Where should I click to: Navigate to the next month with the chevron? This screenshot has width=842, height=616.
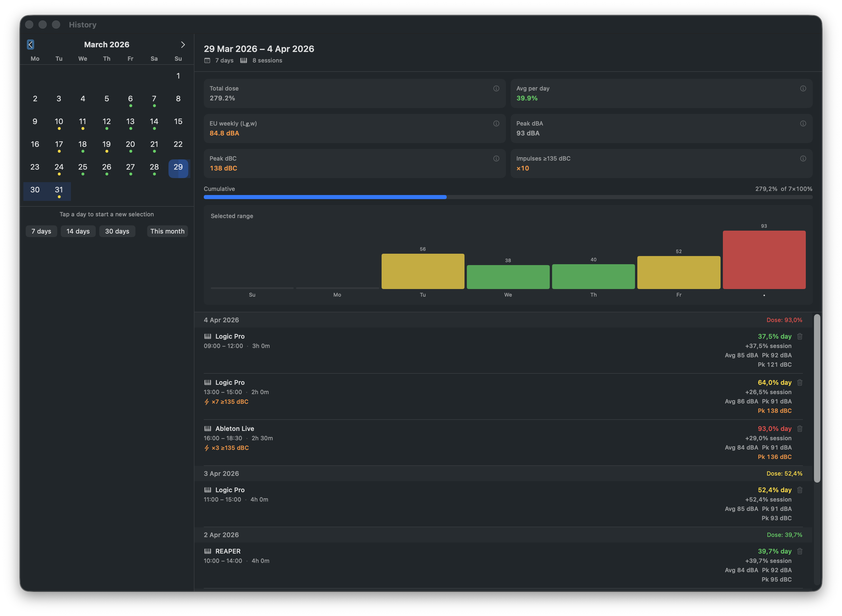pyautogui.click(x=183, y=44)
